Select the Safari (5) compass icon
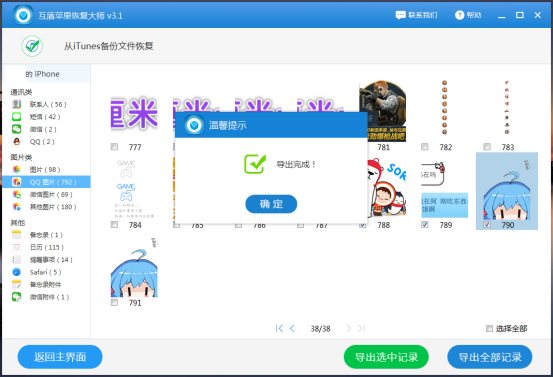The image size is (553, 377). pos(17,272)
